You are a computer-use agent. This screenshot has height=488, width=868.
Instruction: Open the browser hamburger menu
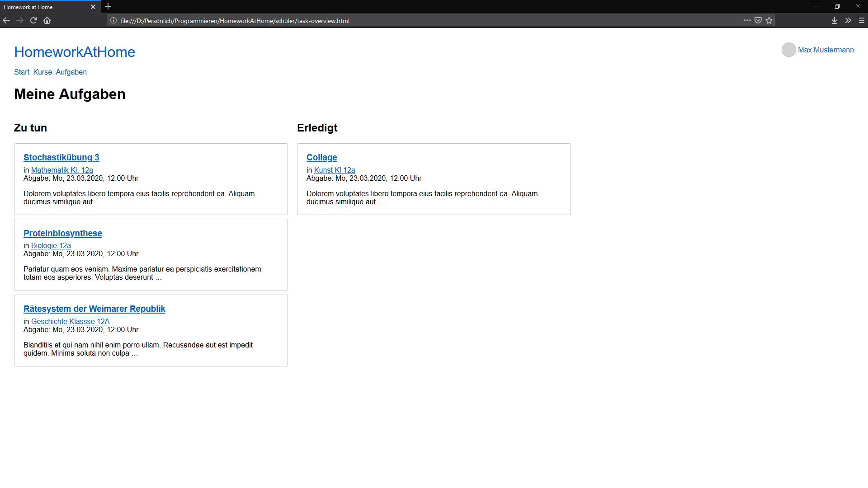click(862, 20)
